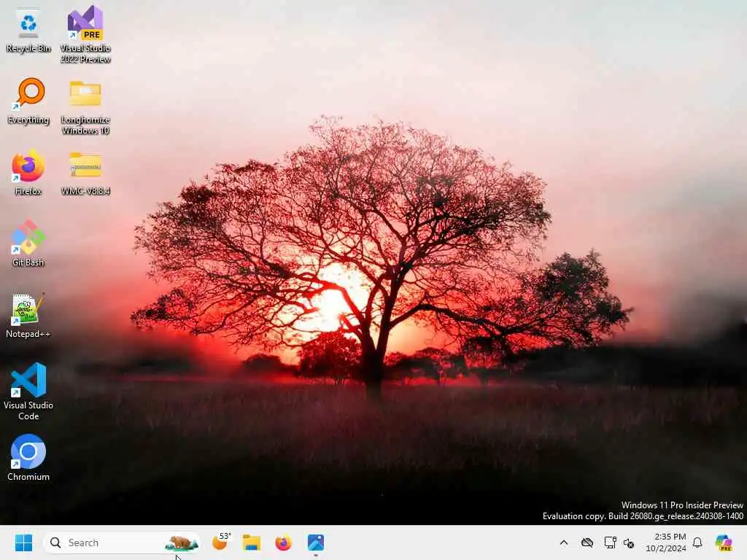Open the weather widget showing 53°
This screenshot has height=560, width=747.
coord(221,542)
